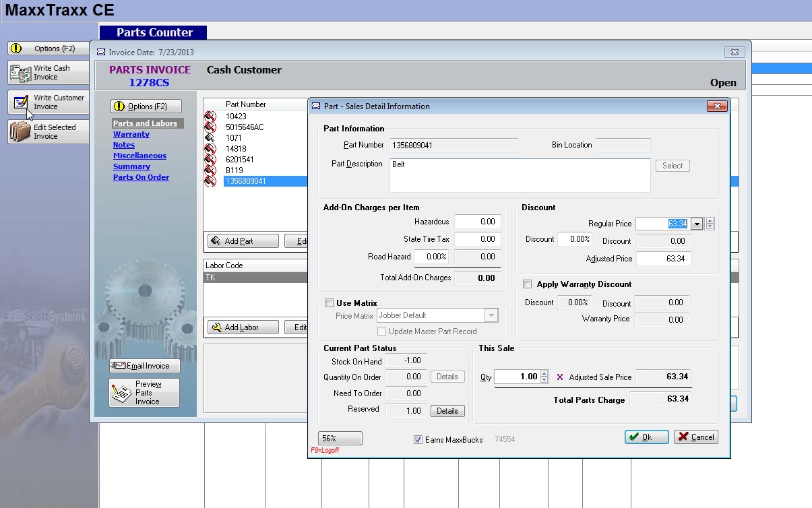This screenshot has width=812, height=508.
Task: Click the State Tire Tax field
Action: (476, 239)
